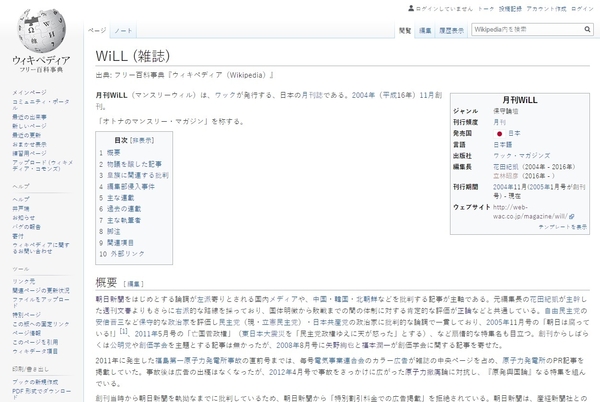This screenshot has width=600, height=402.
Task: Open infobox 花田紀凱 editor link
Action: click(506, 167)
